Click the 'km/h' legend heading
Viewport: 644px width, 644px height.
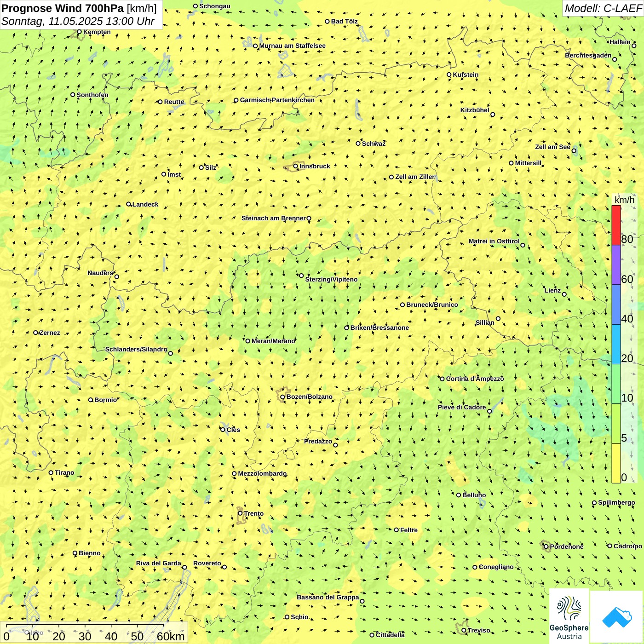[x=624, y=200]
